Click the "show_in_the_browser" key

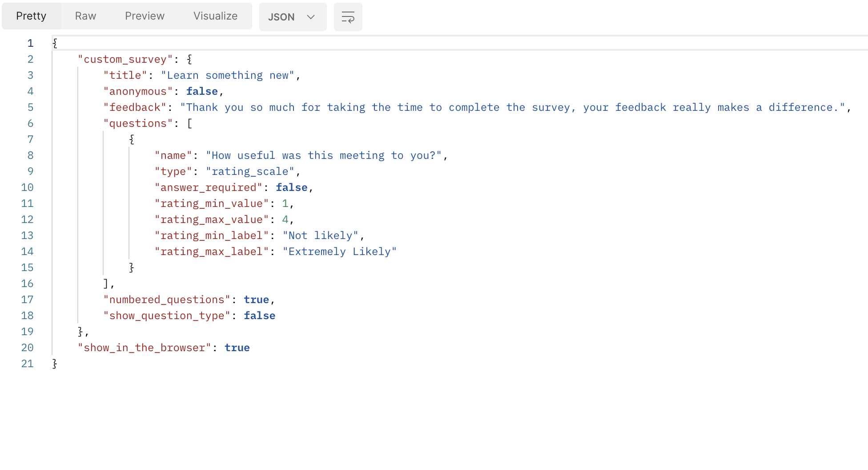tap(144, 348)
